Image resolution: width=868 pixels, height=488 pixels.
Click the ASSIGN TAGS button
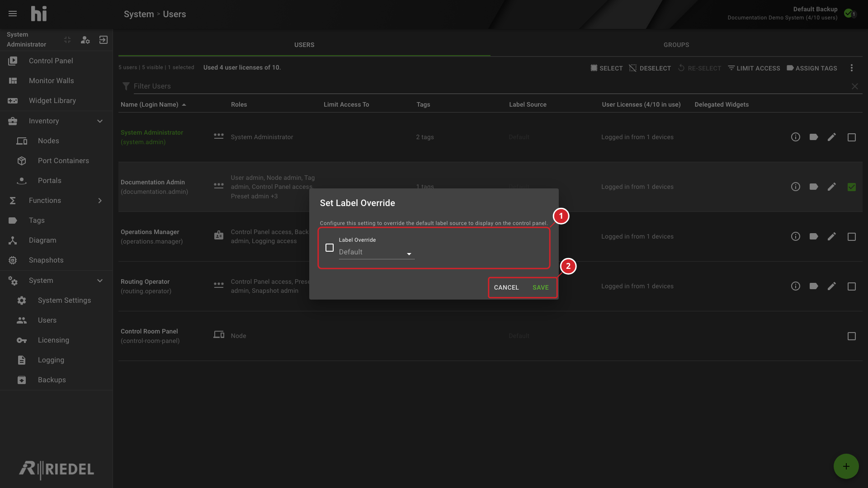(811, 68)
